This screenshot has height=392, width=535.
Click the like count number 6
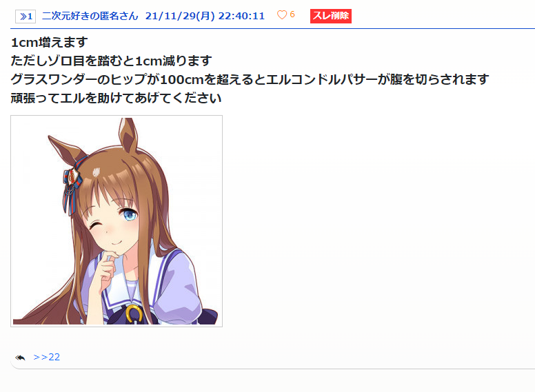coord(292,14)
